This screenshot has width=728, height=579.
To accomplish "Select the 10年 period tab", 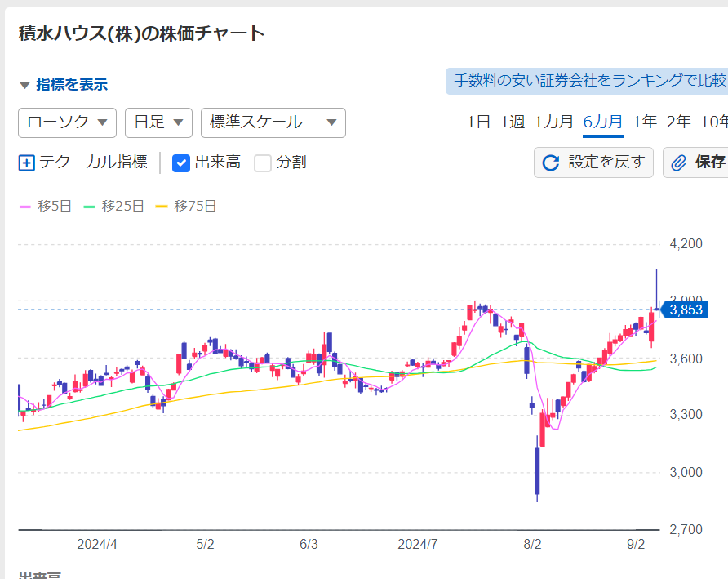I will 714,122.
